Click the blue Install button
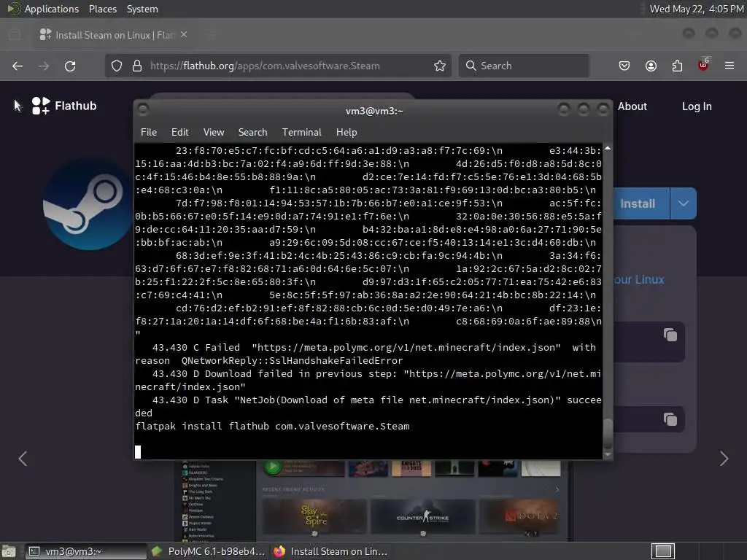Image resolution: width=747 pixels, height=560 pixels. click(638, 203)
